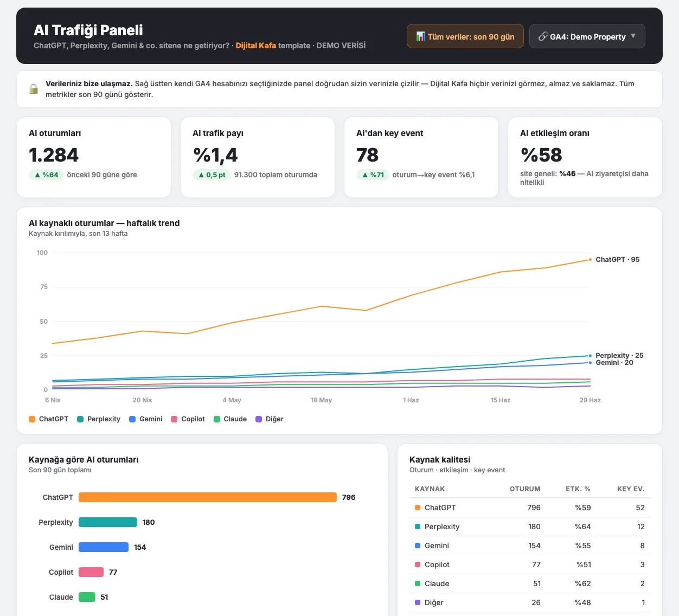Click the 52 key events cell for ChatGPT
Image resolution: width=679 pixels, height=616 pixels.
pyautogui.click(x=640, y=508)
